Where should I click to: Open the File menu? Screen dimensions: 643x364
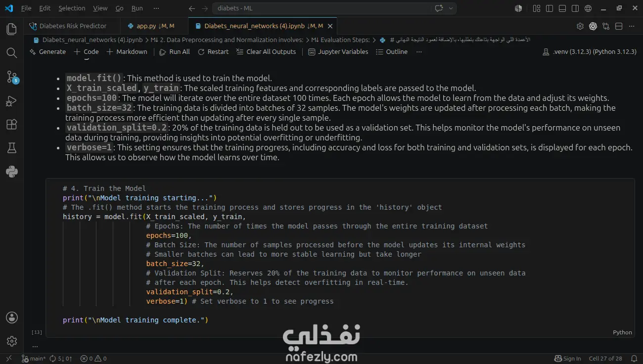click(x=26, y=8)
